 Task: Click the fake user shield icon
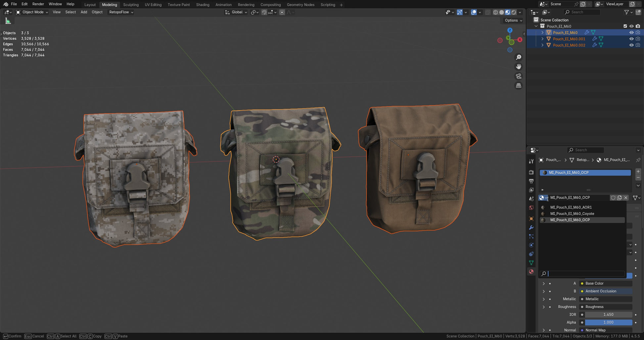click(613, 198)
